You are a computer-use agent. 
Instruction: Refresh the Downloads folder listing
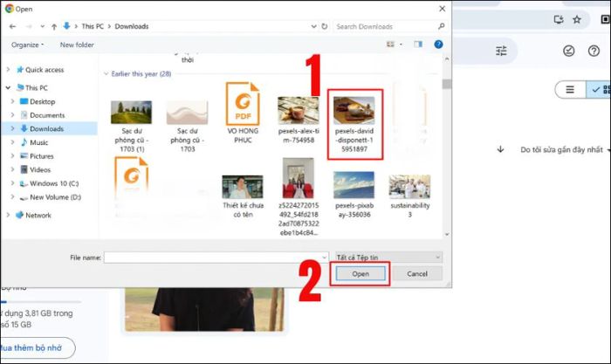(x=324, y=26)
